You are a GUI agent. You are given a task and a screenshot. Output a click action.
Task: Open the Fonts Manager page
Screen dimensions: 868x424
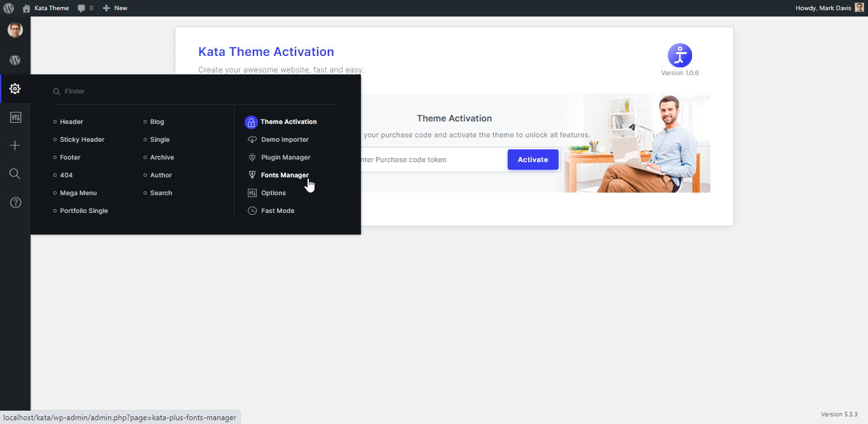[285, 175]
